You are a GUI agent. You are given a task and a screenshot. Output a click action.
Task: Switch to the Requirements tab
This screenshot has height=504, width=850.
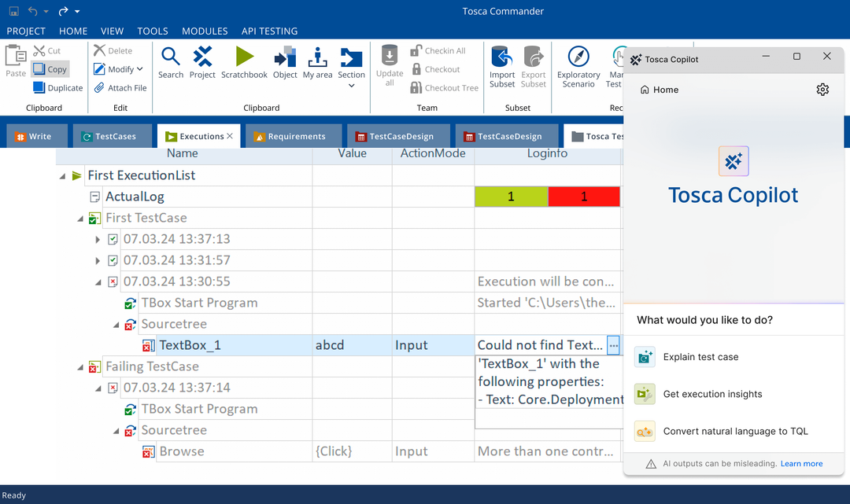(293, 135)
